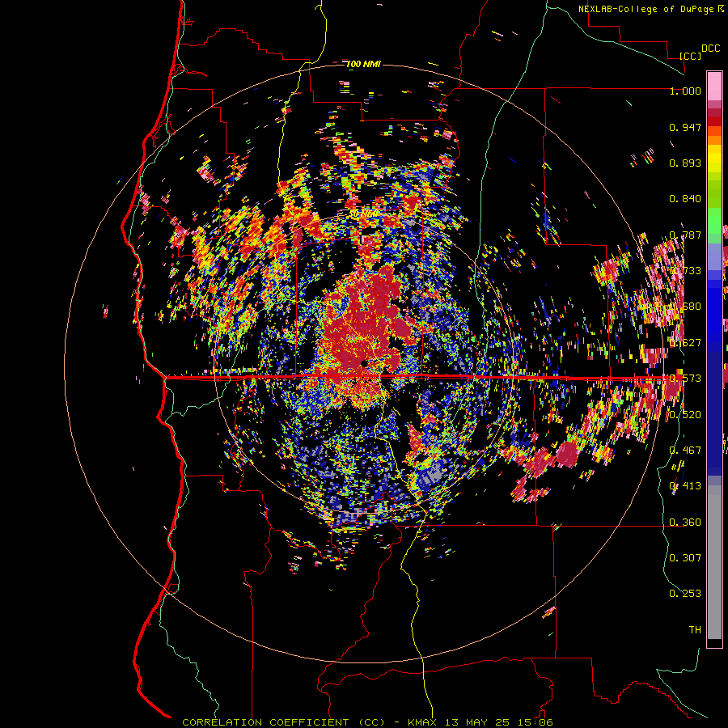Select the 0.680 scale value
Viewport: 728px width, 728px height.
(x=685, y=307)
